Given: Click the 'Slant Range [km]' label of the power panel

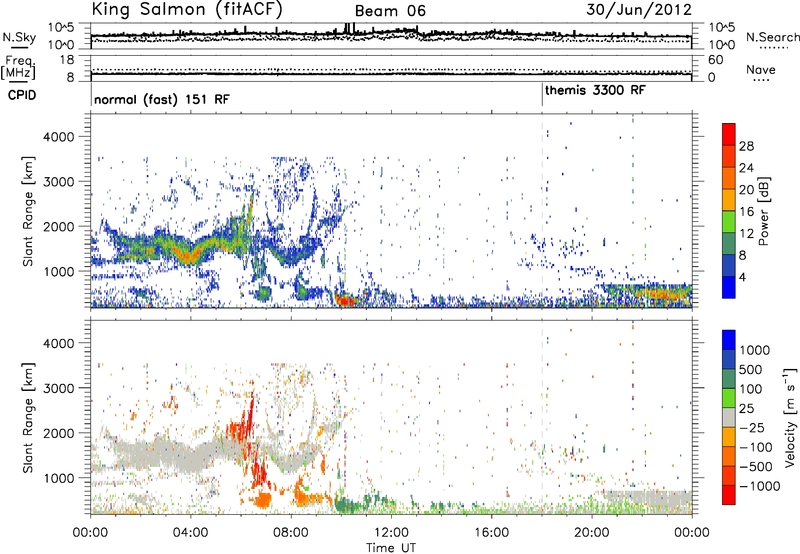Looking at the screenshot, I should (29, 211).
